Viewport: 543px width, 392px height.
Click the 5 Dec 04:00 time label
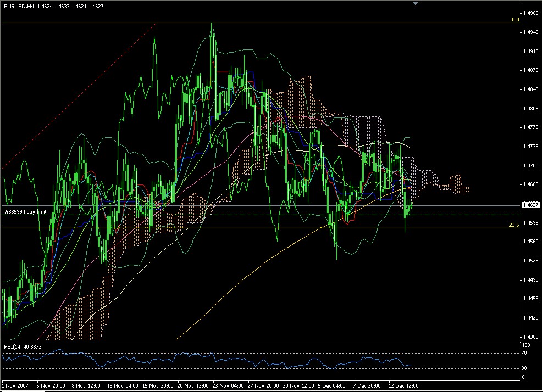click(332, 385)
